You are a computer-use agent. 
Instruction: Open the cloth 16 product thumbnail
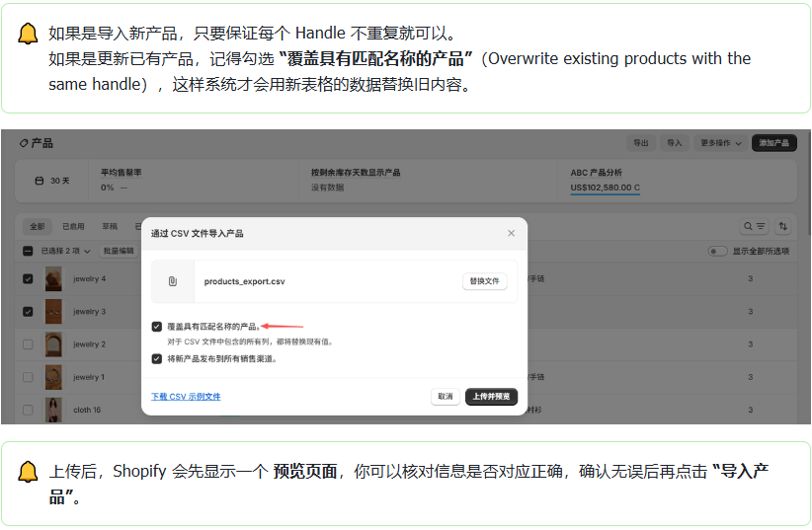point(53,410)
